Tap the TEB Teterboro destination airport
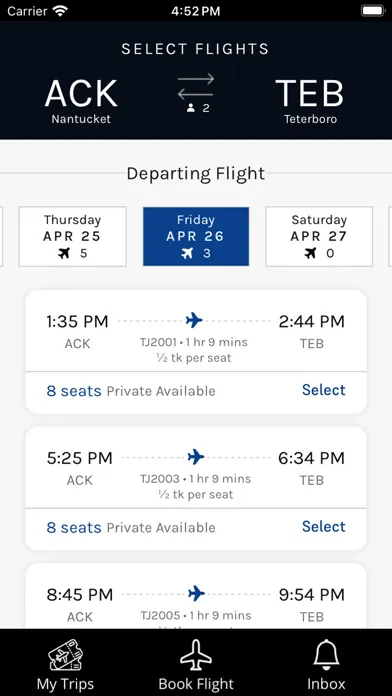Viewport: 392px width, 696px height. [310, 101]
